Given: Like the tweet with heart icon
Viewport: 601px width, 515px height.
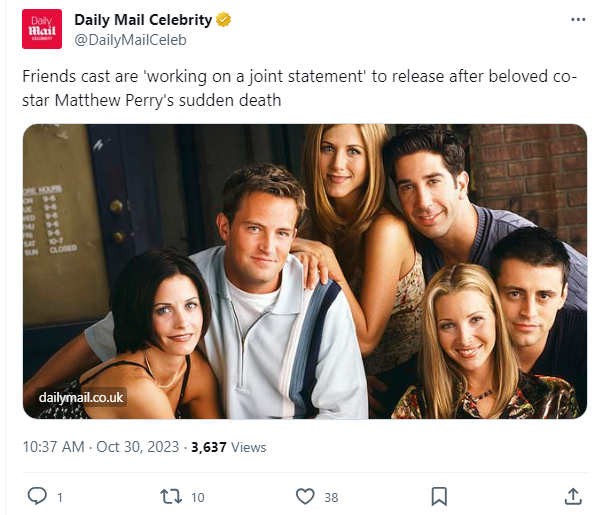Looking at the screenshot, I should point(305,496).
